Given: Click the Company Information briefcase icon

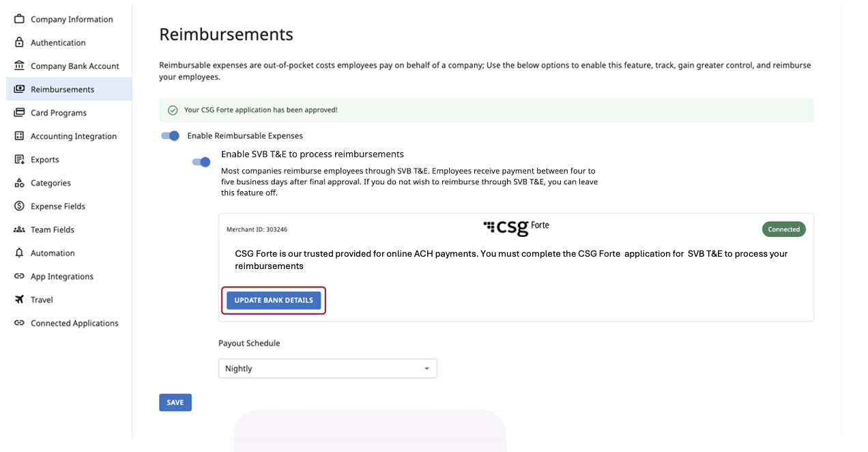Looking at the screenshot, I should click(19, 19).
